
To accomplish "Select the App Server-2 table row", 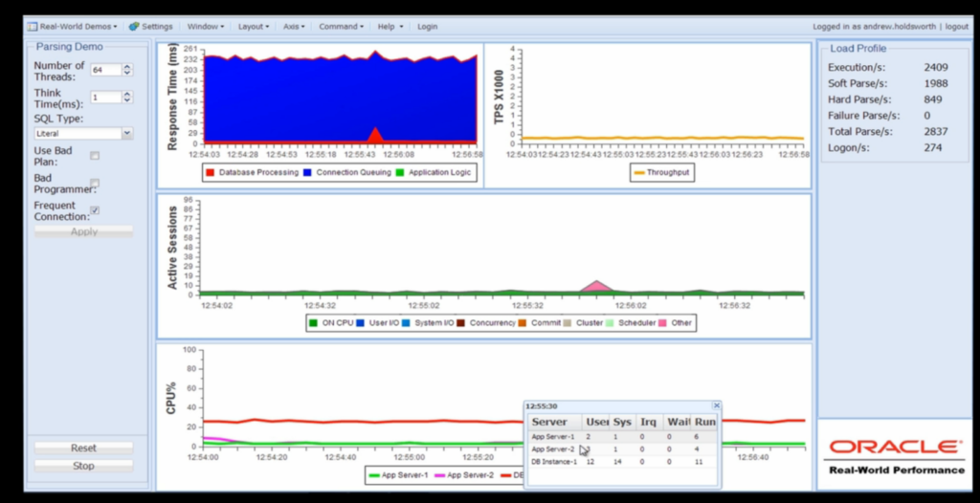I will point(622,449).
